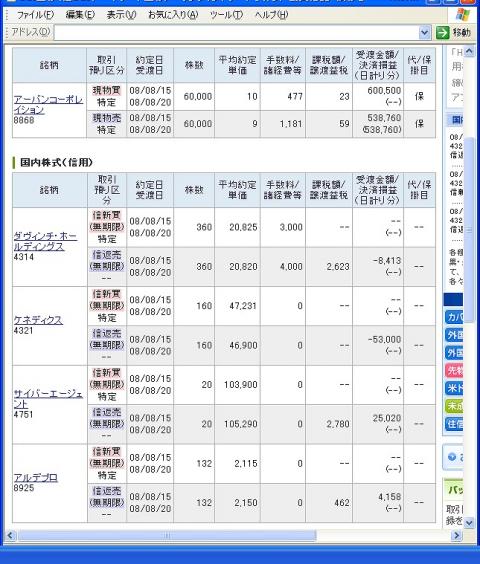The height and width of the screenshot is (564, 480).
Task: Click the blue circle arrow icon in sidebar
Action: point(452,457)
